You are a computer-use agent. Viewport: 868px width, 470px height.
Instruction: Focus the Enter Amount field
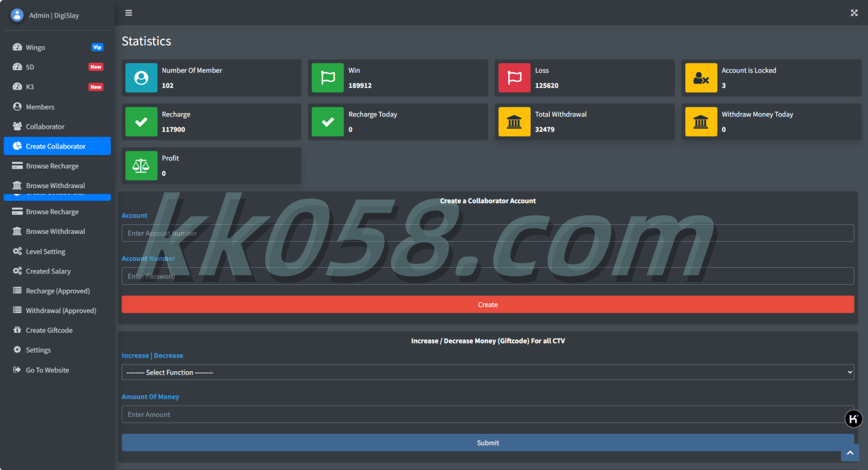coord(488,415)
